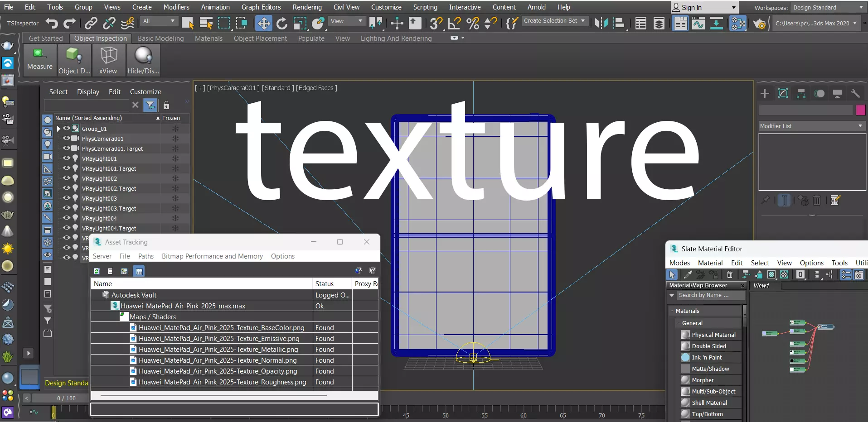
Task: Click the Create plus command panel icon
Action: (x=765, y=93)
